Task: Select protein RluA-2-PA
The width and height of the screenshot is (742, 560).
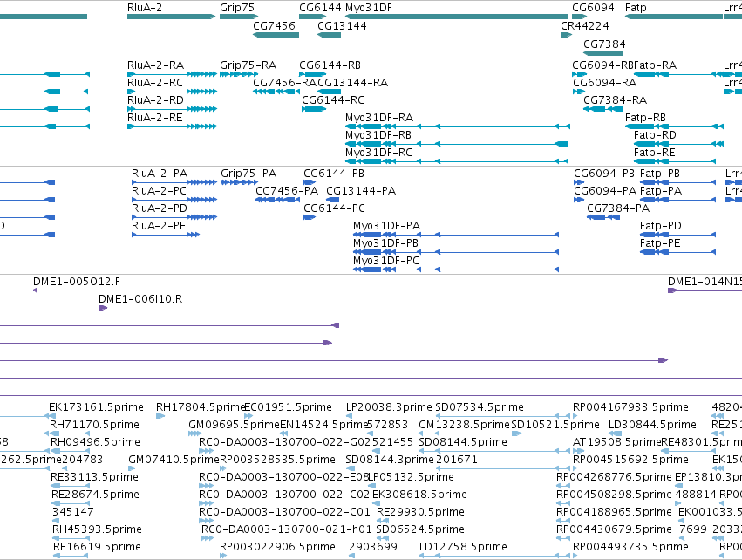Action: [x=174, y=182]
